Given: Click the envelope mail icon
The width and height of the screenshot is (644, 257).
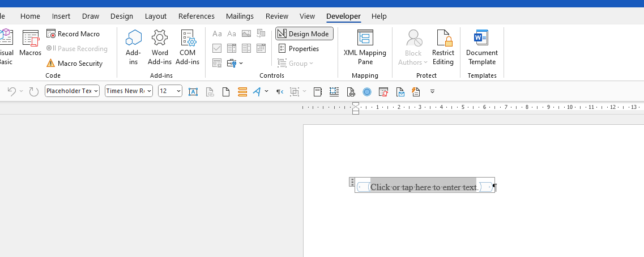Looking at the screenshot, I should (x=400, y=92).
